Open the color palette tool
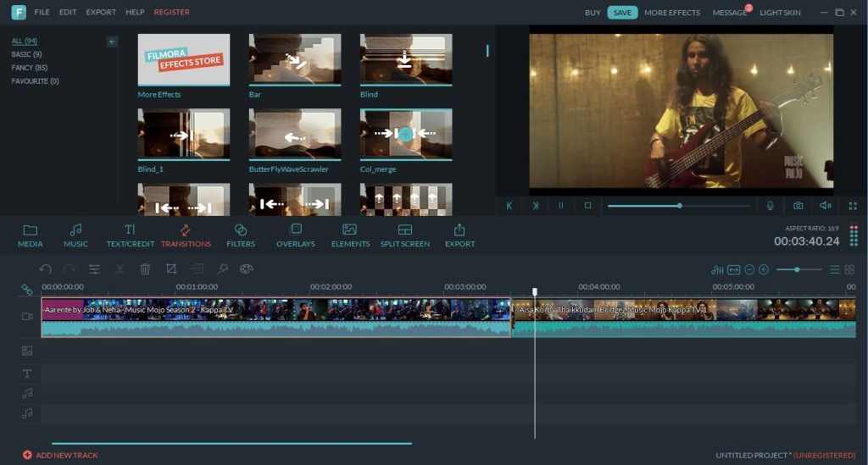 [247, 268]
